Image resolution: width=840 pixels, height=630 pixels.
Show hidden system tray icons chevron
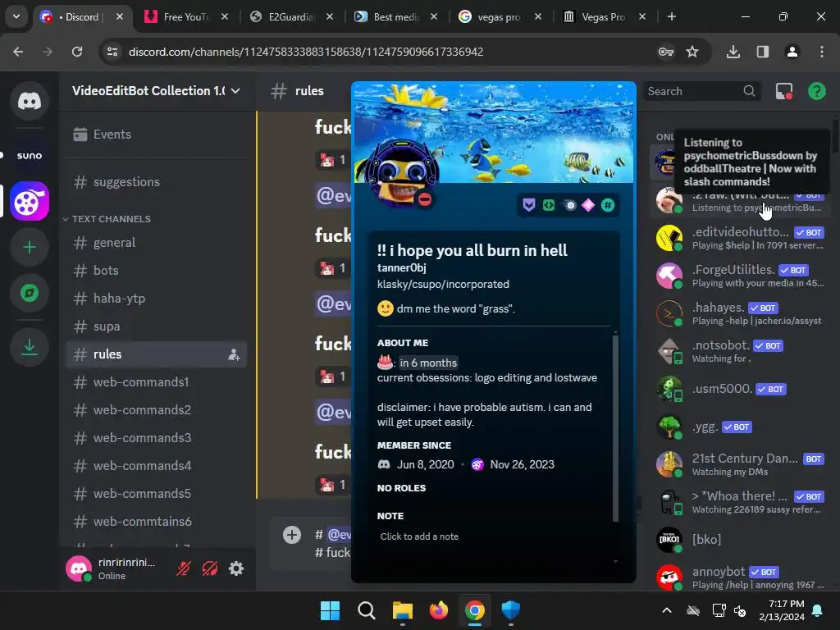[666, 610]
